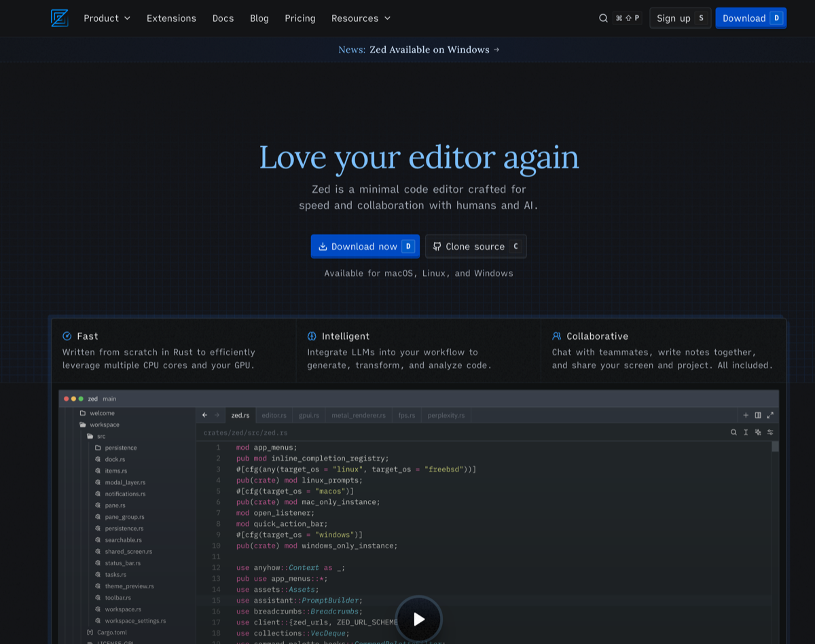Viewport: 815px width, 644px height.
Task: Click the plus icon for new tab
Action: [x=746, y=415]
